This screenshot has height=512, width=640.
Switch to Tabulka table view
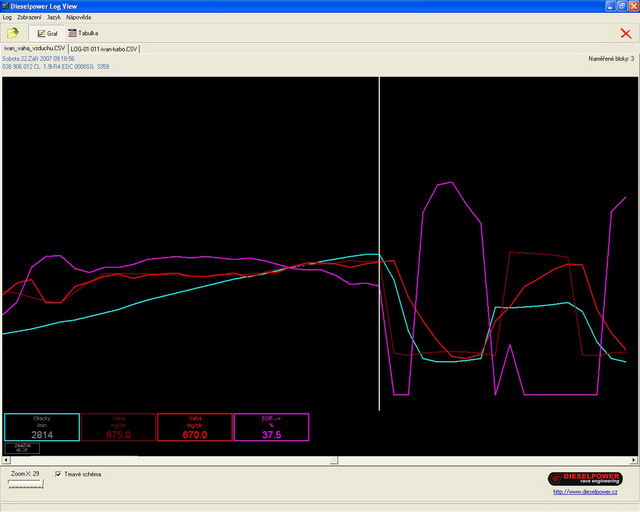click(x=83, y=33)
